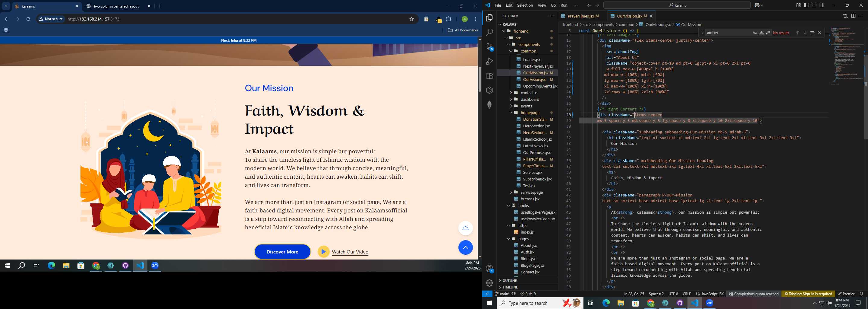Click the notifications bell in VS Code status bar
The image size is (868, 309).
tap(861, 294)
